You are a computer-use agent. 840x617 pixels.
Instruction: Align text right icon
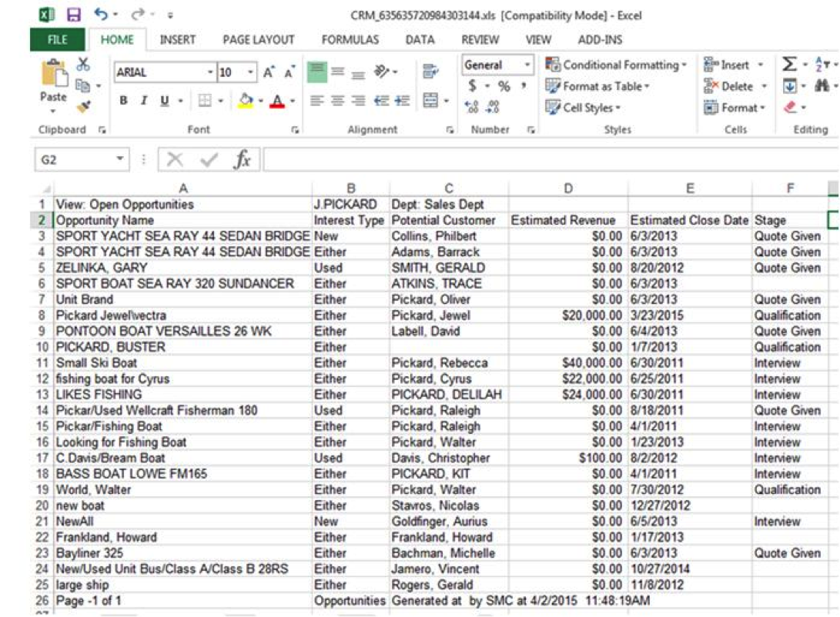coord(358,101)
